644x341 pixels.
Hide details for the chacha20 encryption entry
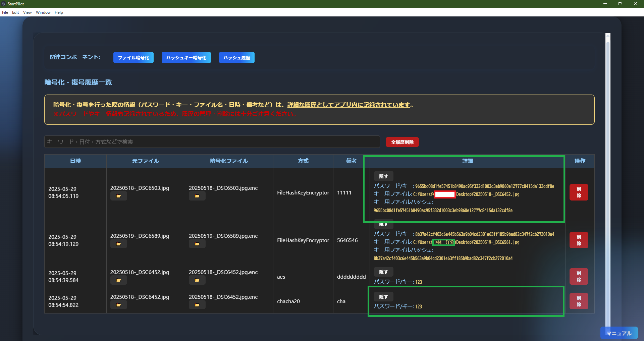[383, 296]
